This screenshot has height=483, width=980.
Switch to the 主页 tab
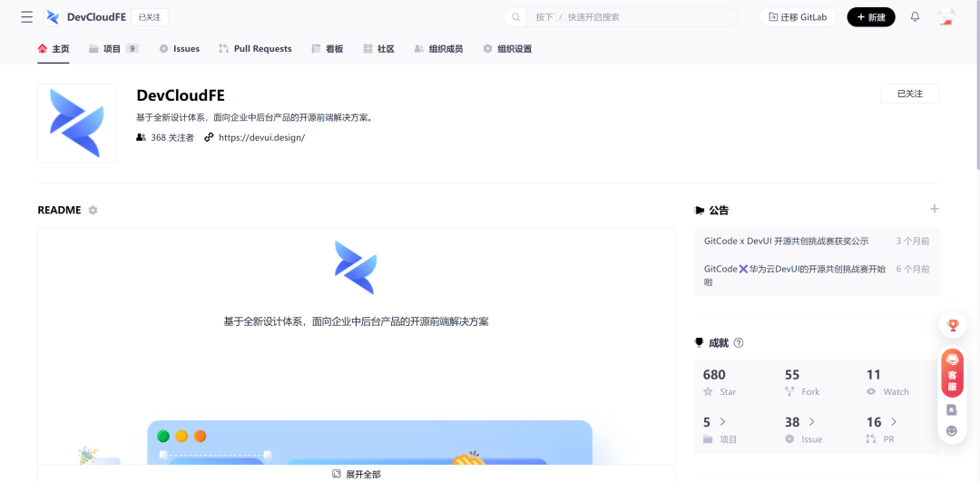54,49
